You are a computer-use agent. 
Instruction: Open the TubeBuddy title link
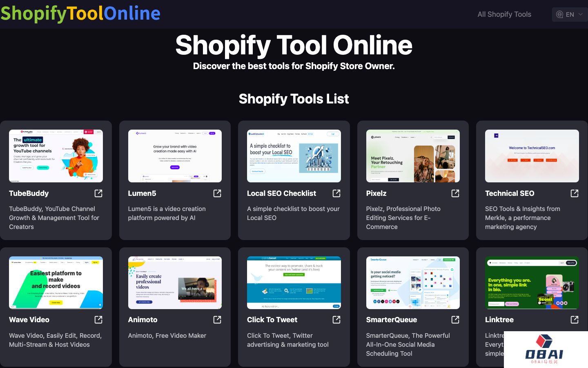coord(29,193)
